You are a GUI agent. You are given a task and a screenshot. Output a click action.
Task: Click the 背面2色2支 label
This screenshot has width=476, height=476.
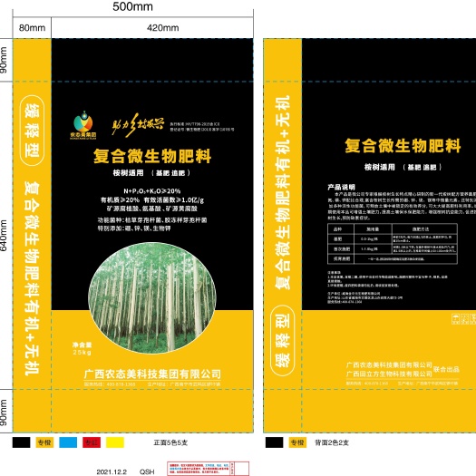pos(332,442)
